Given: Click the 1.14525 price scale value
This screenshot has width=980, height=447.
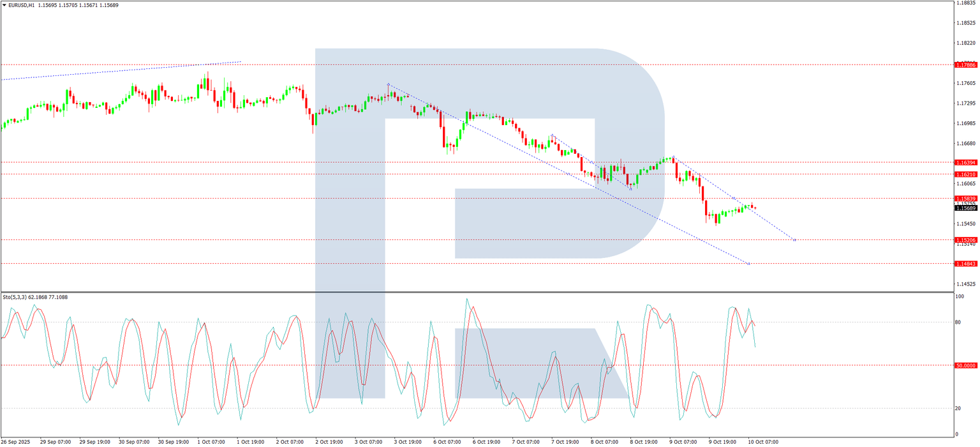Looking at the screenshot, I should (966, 284).
